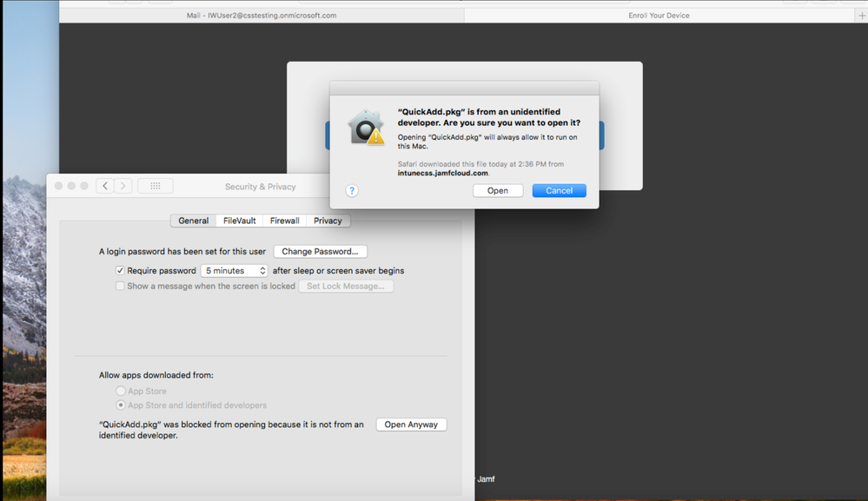Add a new Safari tab

(x=861, y=16)
